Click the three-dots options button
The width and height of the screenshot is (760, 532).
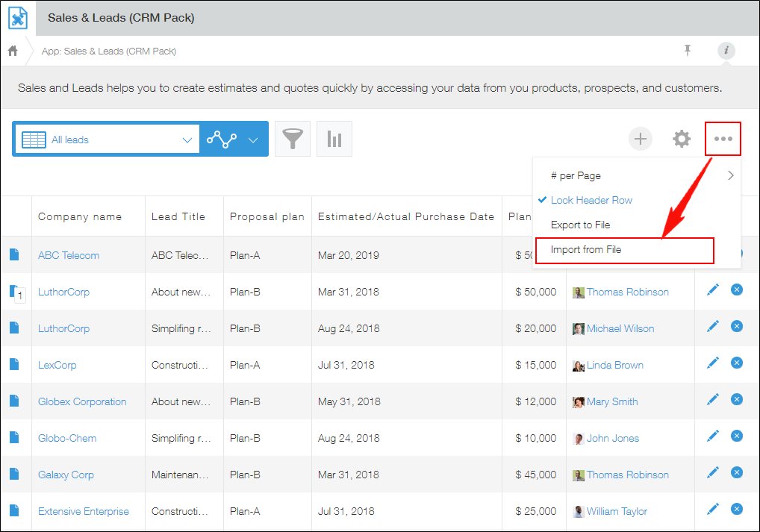click(723, 139)
